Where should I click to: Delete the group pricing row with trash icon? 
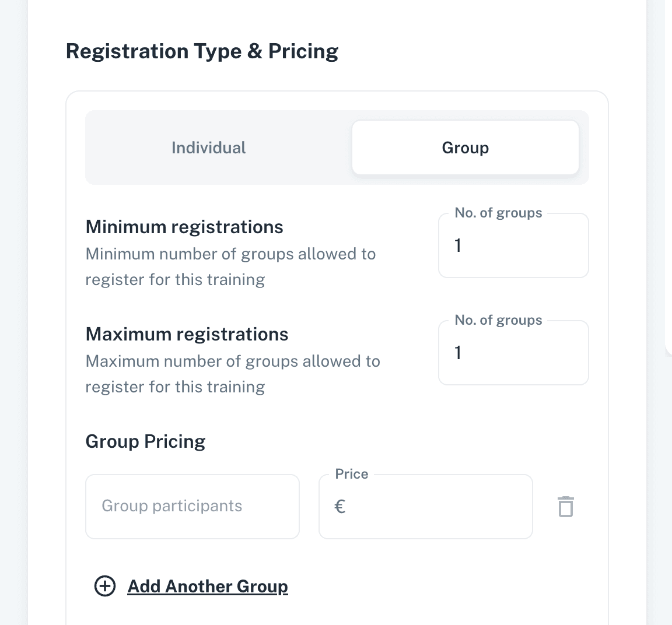pyautogui.click(x=565, y=507)
